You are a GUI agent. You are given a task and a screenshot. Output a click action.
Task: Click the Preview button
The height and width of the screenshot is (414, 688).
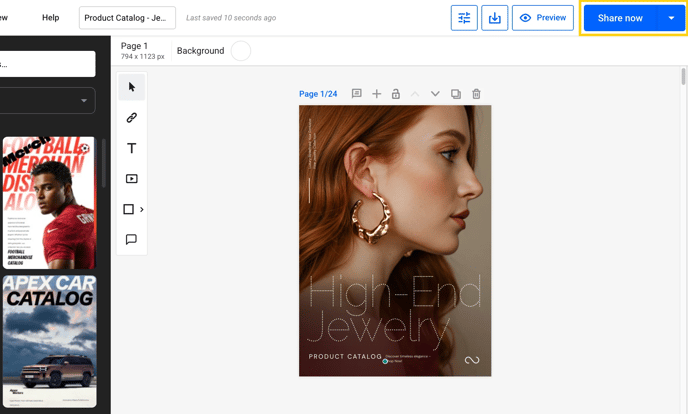click(542, 18)
